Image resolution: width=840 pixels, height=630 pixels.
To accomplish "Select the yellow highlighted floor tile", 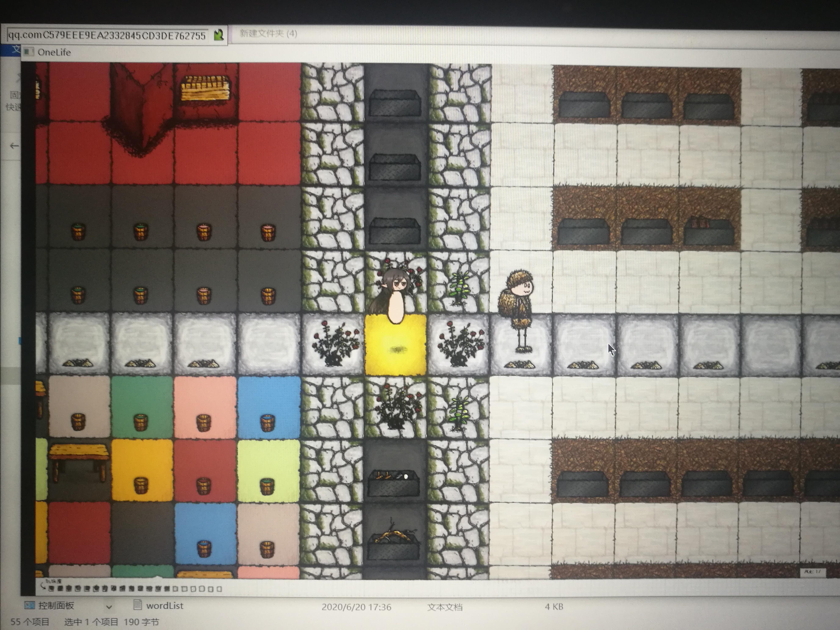I will click(395, 345).
